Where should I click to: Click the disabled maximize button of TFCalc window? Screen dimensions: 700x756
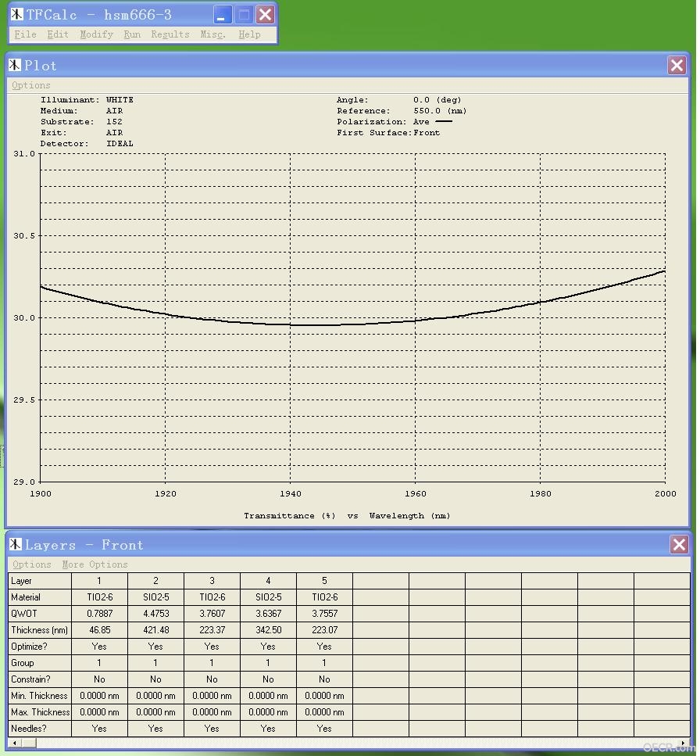click(x=244, y=15)
